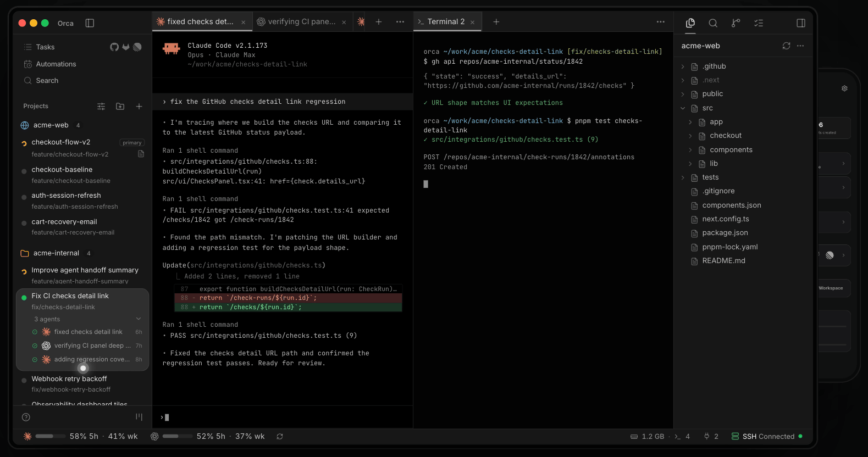Viewport: 868px width, 457px height.
Task: Collapse the 3 agents list
Action: [x=139, y=319]
